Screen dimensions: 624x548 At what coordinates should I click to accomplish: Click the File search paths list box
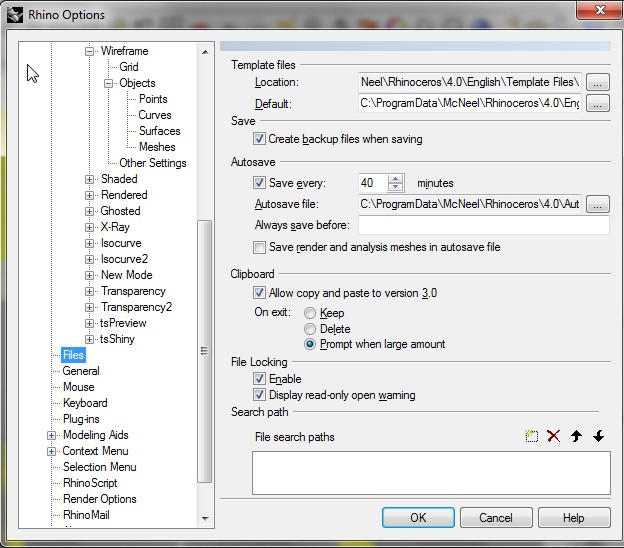(431, 473)
